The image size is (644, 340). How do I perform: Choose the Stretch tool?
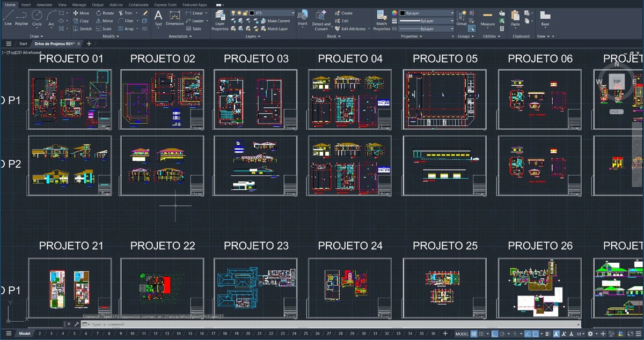[82, 29]
